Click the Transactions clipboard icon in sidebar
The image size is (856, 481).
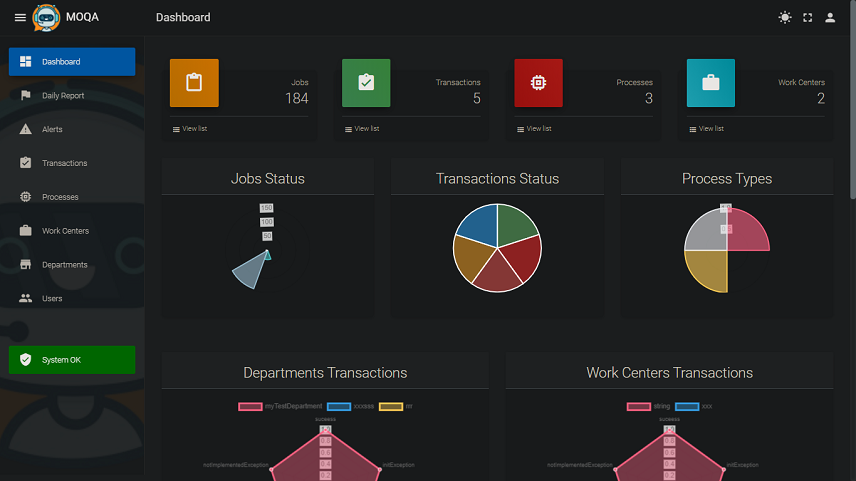point(26,163)
